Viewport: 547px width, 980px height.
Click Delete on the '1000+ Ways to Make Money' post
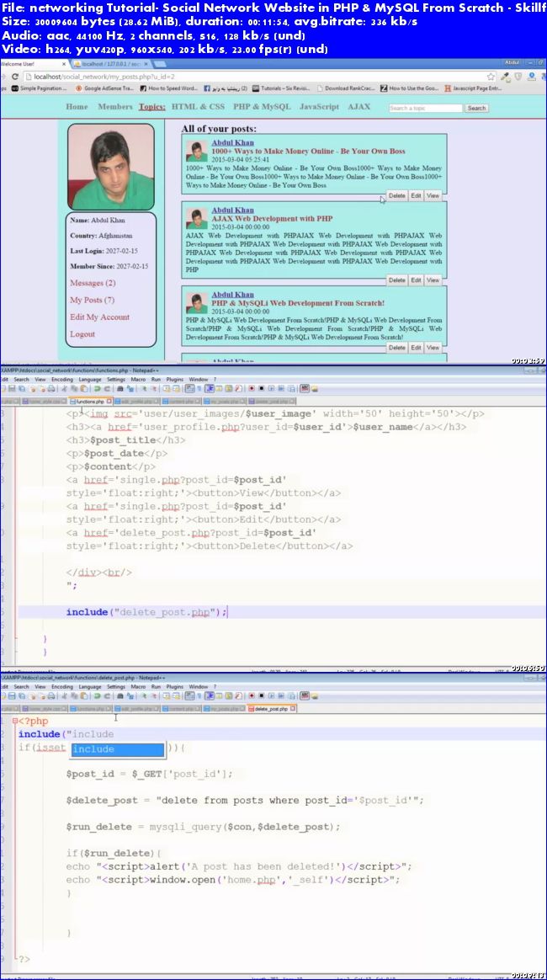(x=396, y=195)
